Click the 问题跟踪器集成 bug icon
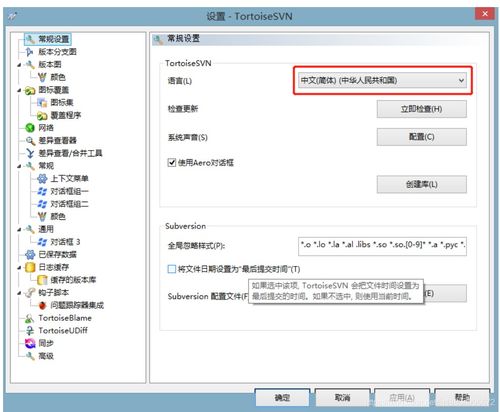Image resolution: width=500 pixels, height=412 pixels. [x=42, y=305]
